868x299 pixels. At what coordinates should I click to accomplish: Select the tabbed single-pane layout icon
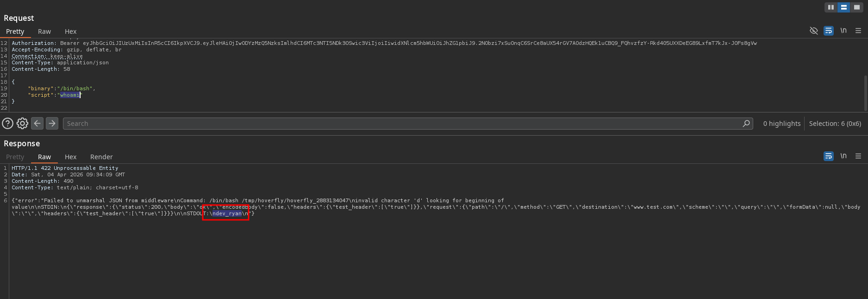[x=857, y=7]
